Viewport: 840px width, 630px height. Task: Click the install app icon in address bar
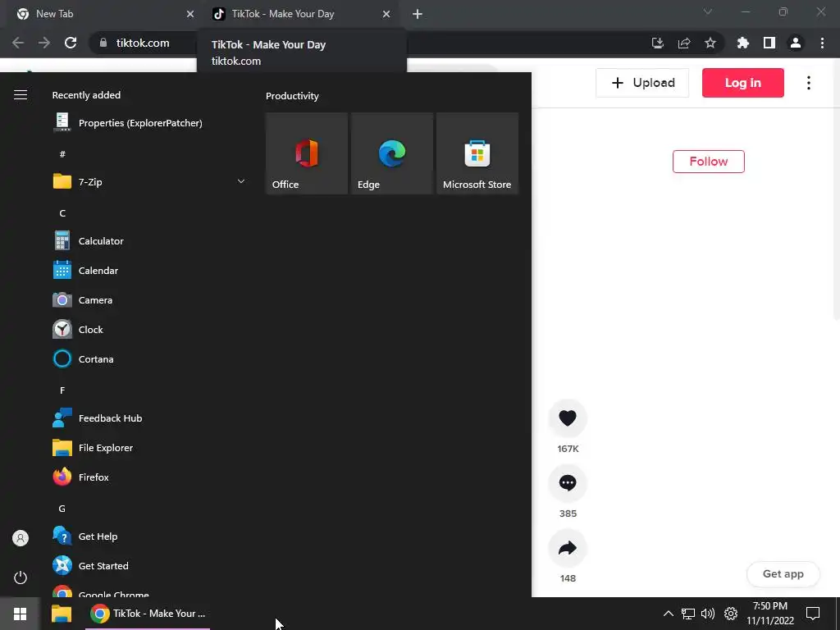657,43
